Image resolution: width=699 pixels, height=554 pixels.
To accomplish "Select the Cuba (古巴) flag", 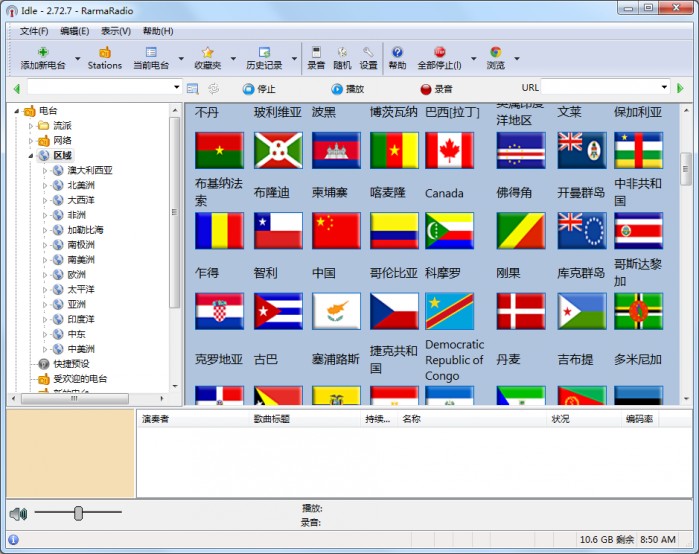I will 278,311.
